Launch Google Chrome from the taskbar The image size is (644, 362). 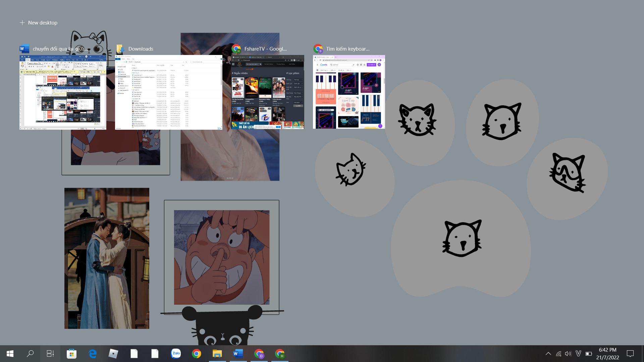197,354
